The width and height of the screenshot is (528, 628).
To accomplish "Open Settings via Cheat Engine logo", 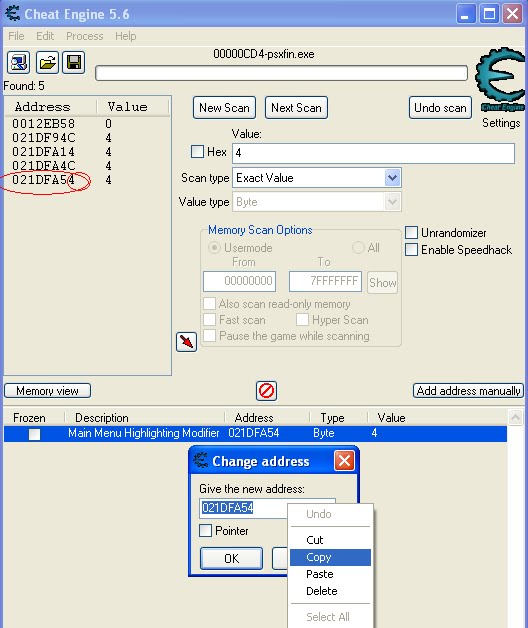I will pos(500,79).
